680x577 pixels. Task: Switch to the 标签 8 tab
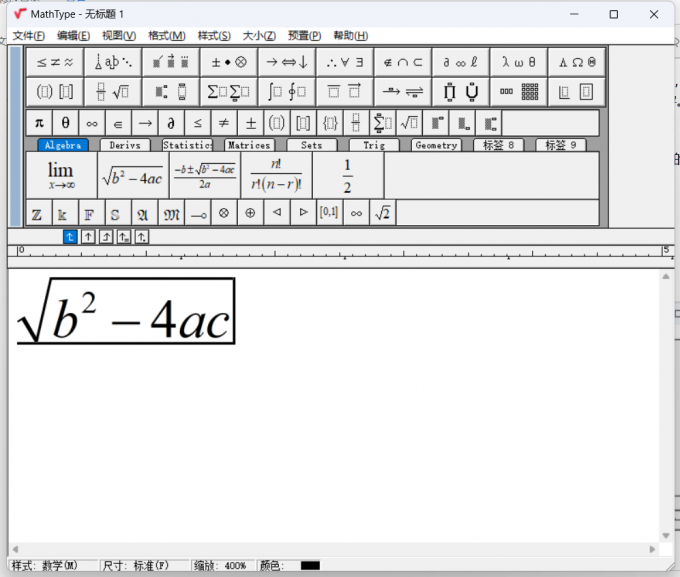pos(499,145)
